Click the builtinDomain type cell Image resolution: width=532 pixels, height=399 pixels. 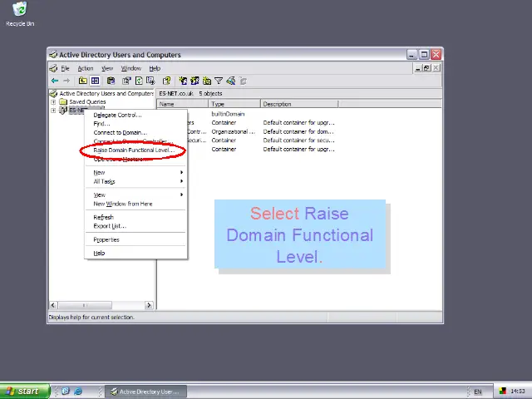pyautogui.click(x=228, y=114)
